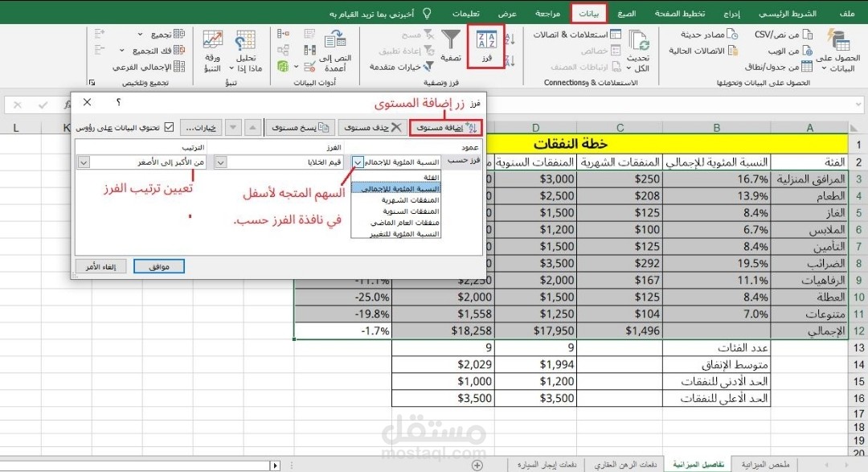Click Move Up arrow in Sort dialog
Viewport: 868px width, 472px height.
[x=252, y=127]
